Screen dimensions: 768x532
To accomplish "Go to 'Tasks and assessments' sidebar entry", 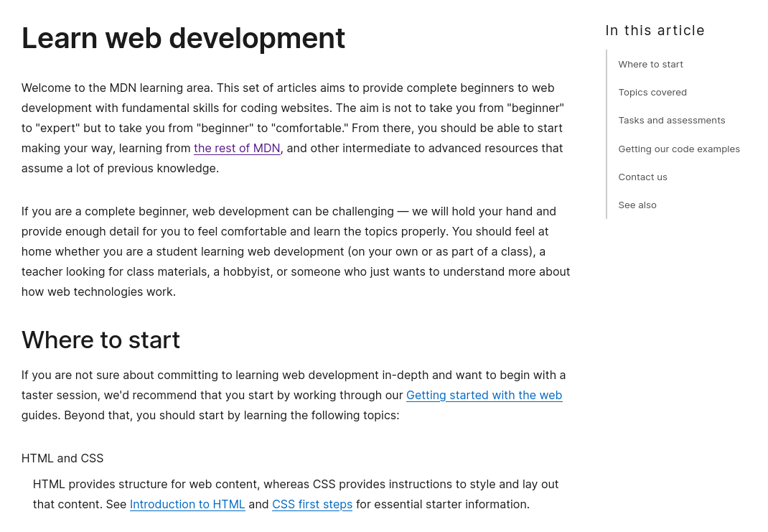I will 672,120.
